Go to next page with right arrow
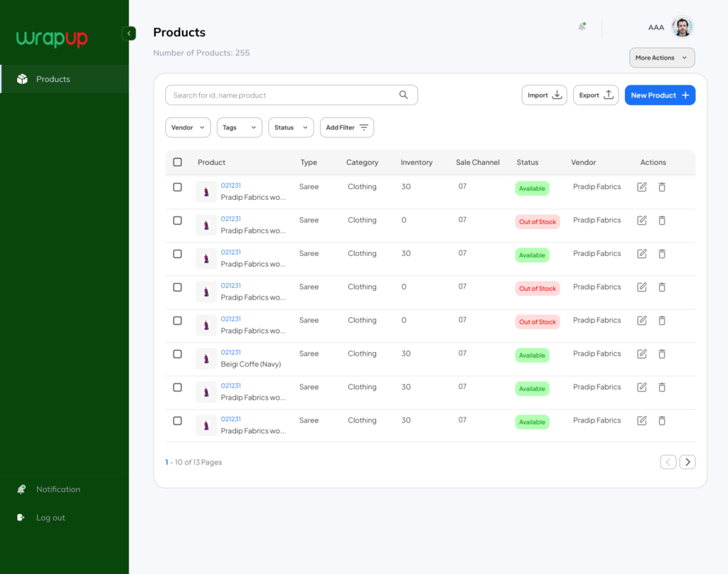This screenshot has height=574, width=728. (687, 462)
